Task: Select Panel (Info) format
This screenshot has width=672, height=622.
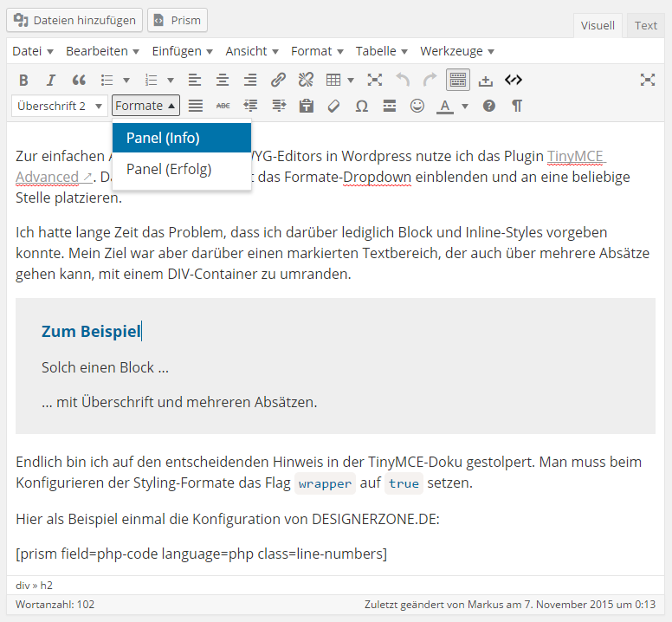Action: [182, 138]
